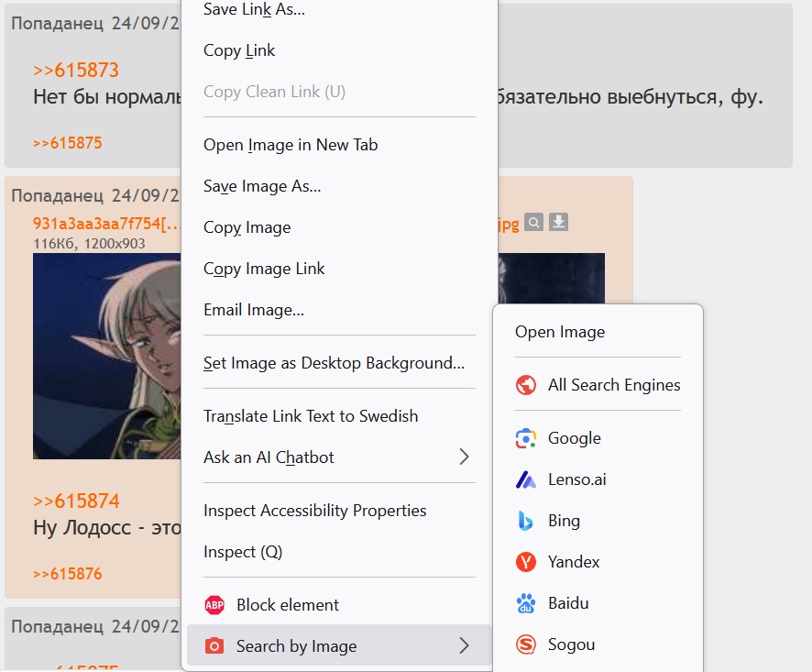Open reply link >>615874
The height and width of the screenshot is (672, 812).
(76, 501)
